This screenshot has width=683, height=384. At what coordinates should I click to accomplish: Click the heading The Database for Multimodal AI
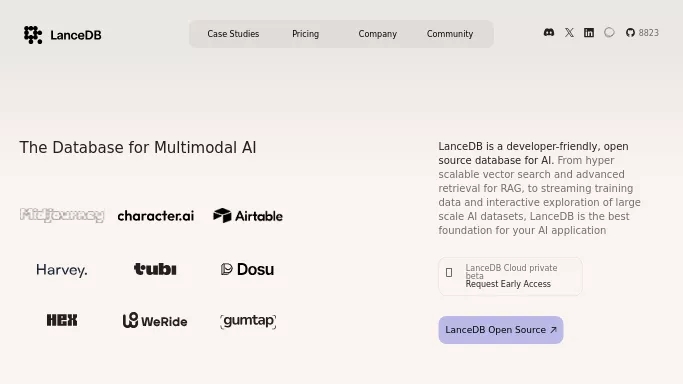[138, 148]
